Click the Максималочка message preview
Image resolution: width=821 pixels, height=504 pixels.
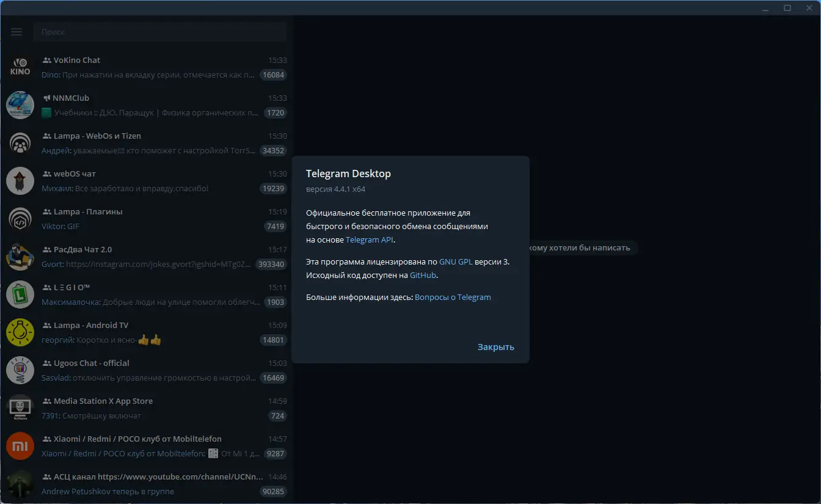coord(150,302)
